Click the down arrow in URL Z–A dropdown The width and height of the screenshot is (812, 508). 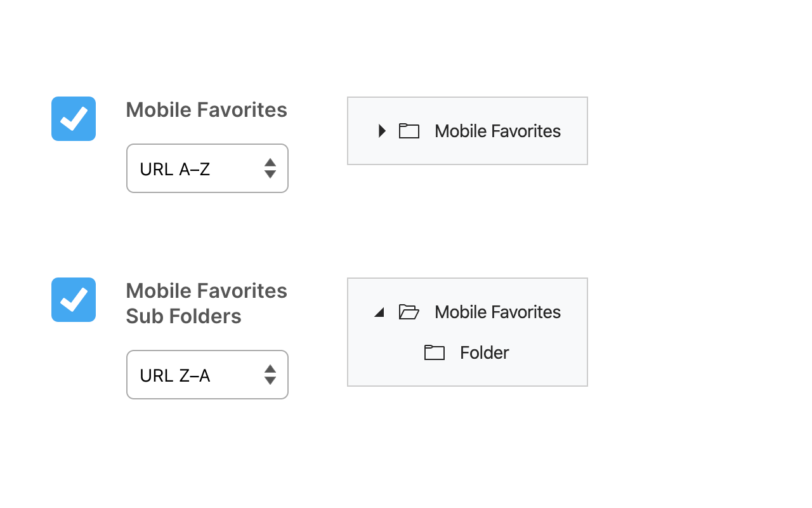[270, 381]
